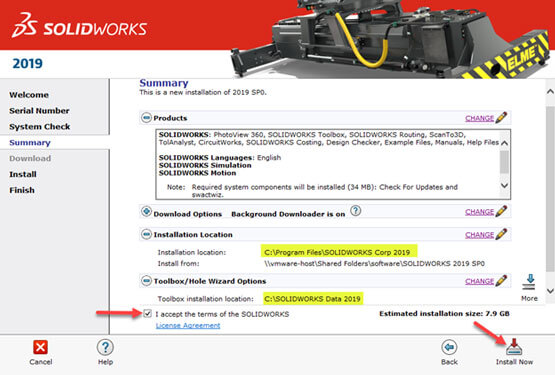
Task: Open Help with the question mark icon
Action: pyautogui.click(x=105, y=347)
